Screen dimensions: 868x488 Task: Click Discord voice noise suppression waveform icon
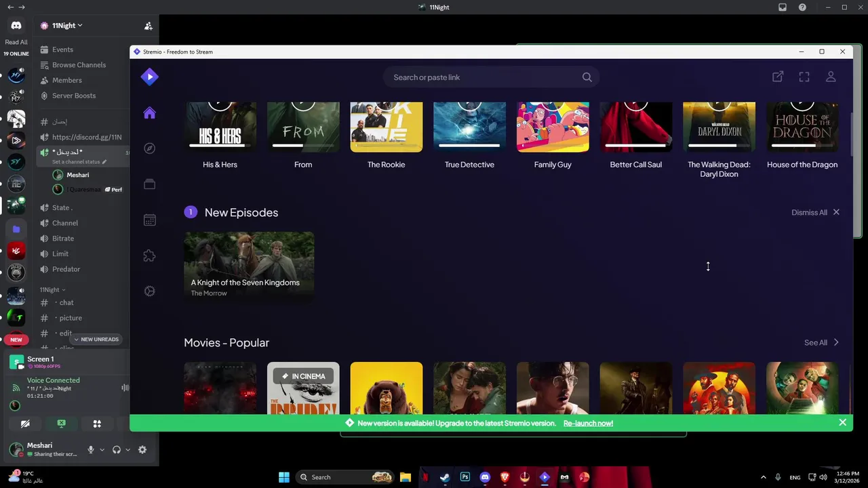125,388
